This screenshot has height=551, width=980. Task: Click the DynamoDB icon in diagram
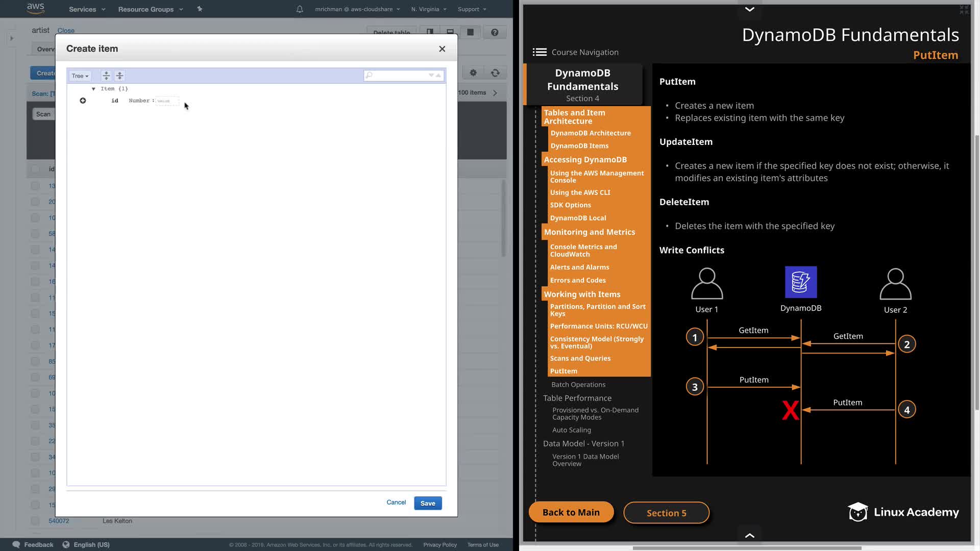(800, 282)
